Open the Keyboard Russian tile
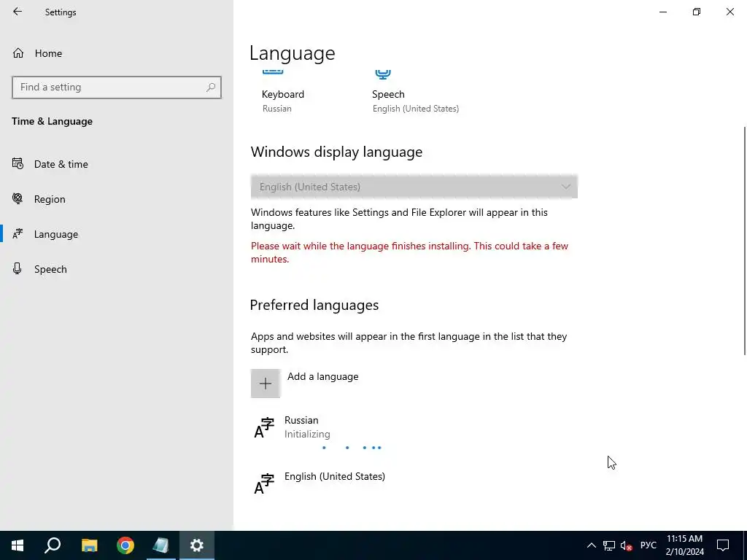747x560 pixels. coord(283,93)
